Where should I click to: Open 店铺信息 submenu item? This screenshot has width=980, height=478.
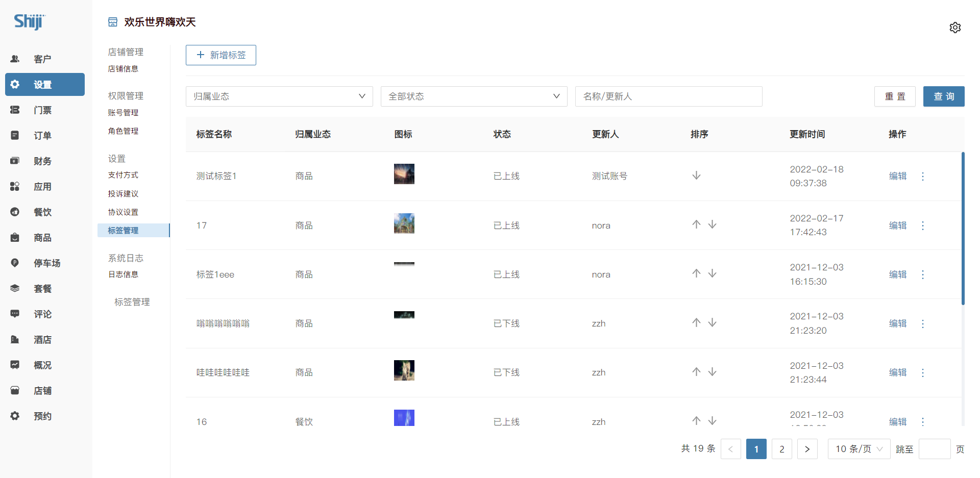pos(123,69)
